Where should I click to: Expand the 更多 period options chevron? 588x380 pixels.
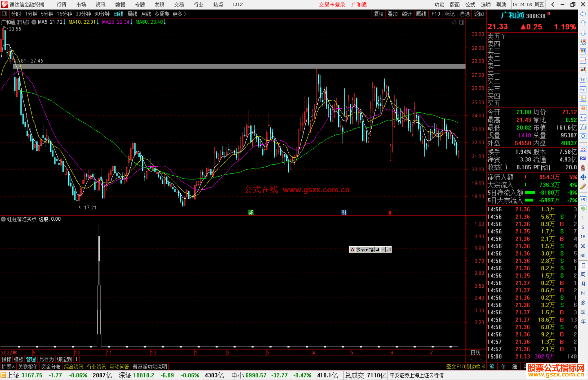pos(185,14)
